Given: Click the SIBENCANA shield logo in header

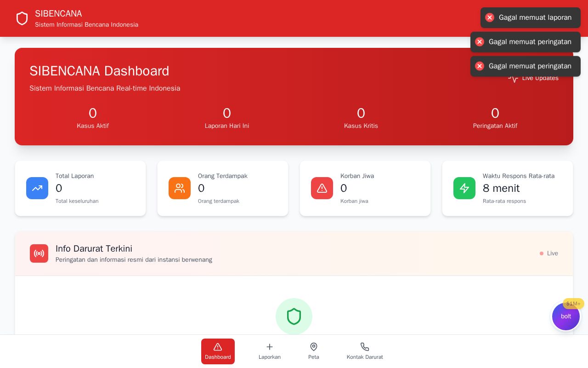Looking at the screenshot, I should pos(22,18).
